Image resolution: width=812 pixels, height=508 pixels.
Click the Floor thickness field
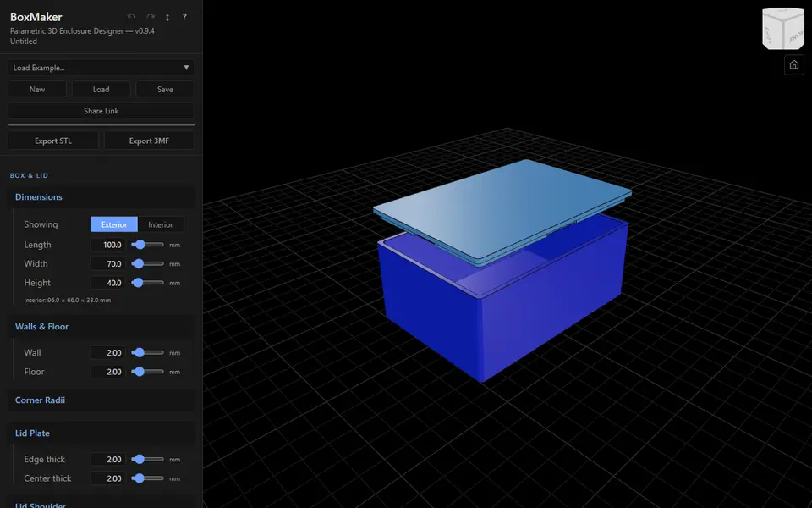coord(107,372)
